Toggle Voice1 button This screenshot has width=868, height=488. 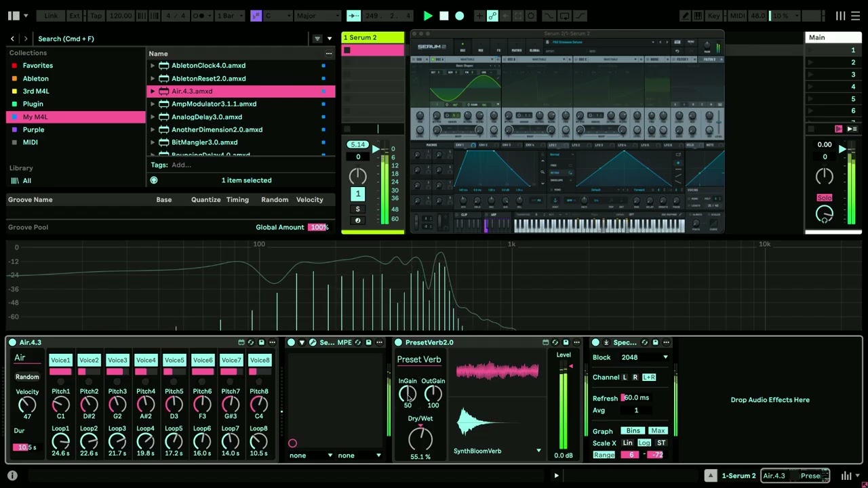60,361
